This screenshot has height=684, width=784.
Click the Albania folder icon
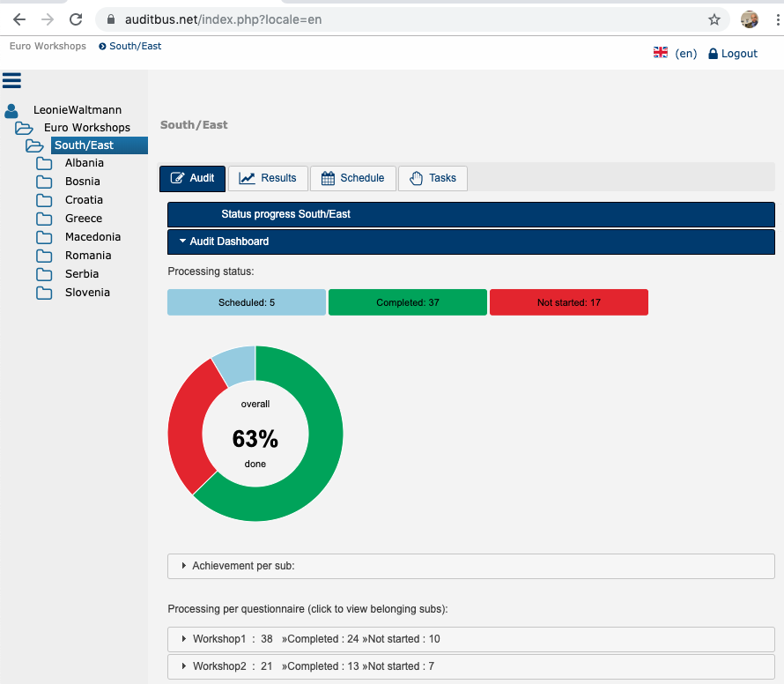[44, 163]
